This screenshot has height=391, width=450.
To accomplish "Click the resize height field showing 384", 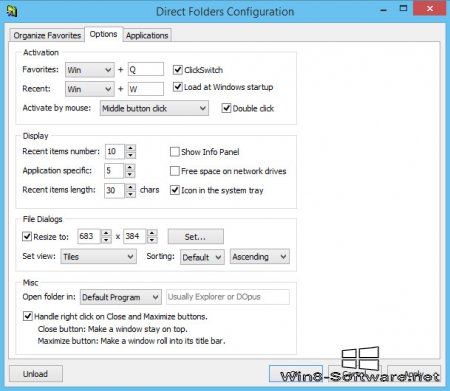I will click(x=134, y=236).
